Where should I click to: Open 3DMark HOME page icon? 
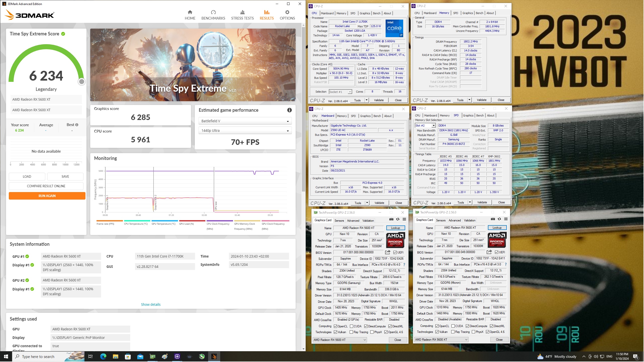pos(190,12)
